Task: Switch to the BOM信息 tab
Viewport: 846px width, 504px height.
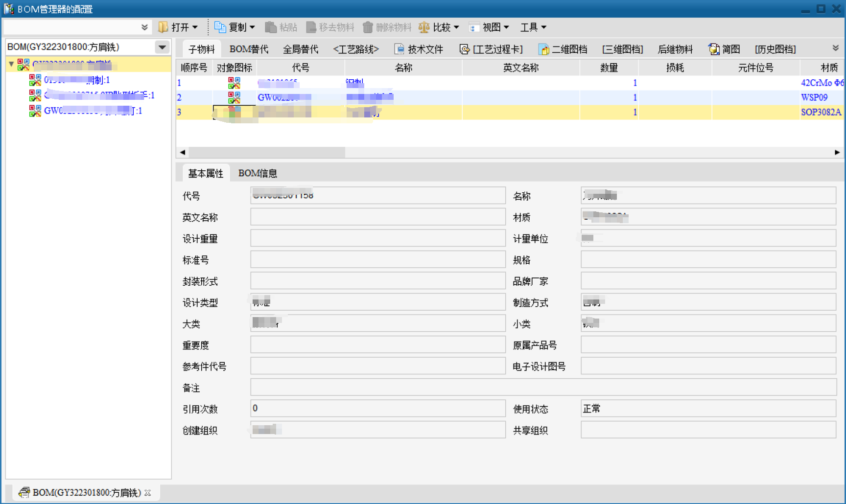Action: coord(258,173)
